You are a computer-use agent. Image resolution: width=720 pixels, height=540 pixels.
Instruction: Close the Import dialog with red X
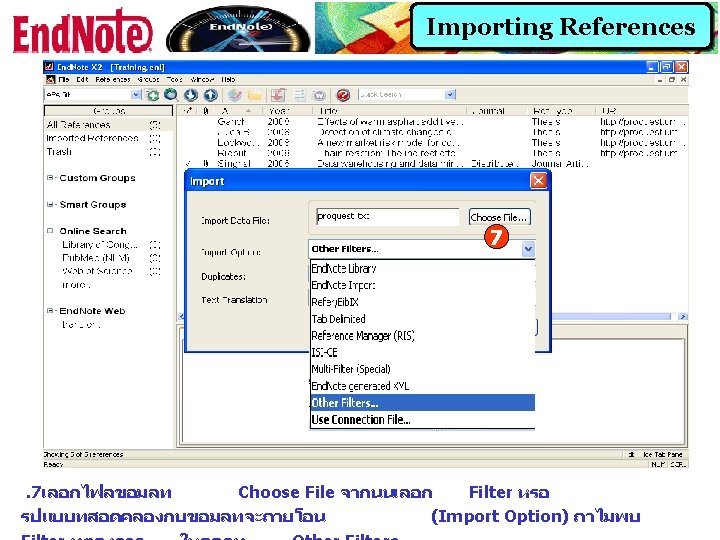pyautogui.click(x=538, y=180)
